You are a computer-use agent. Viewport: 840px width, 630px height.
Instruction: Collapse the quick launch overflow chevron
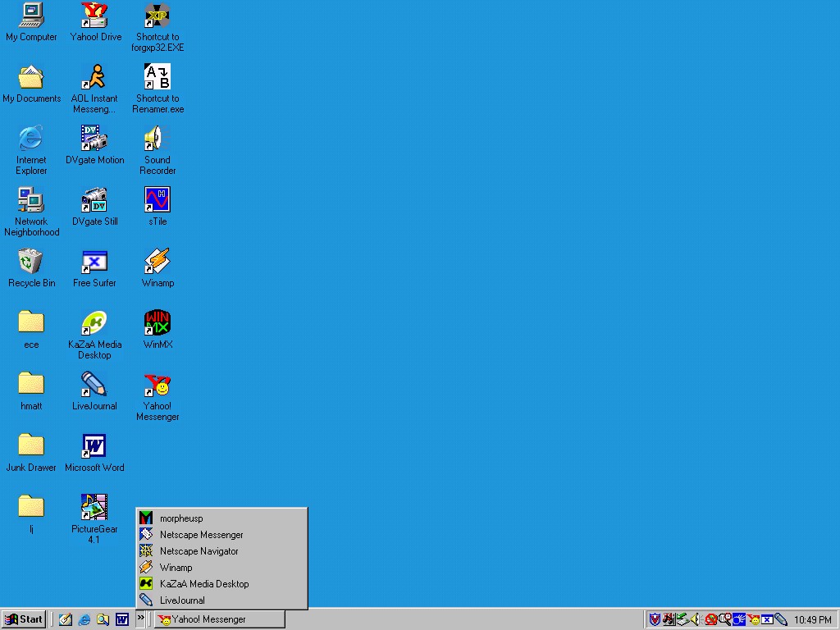tap(140, 619)
